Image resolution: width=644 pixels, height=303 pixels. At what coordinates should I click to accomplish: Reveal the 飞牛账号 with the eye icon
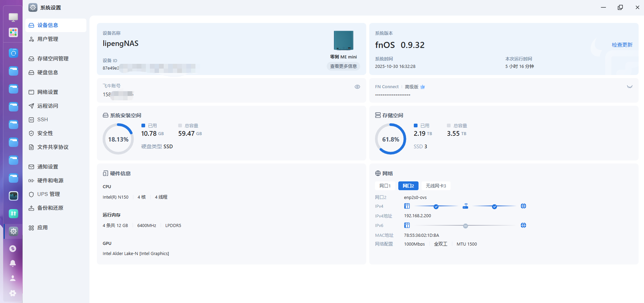click(357, 87)
